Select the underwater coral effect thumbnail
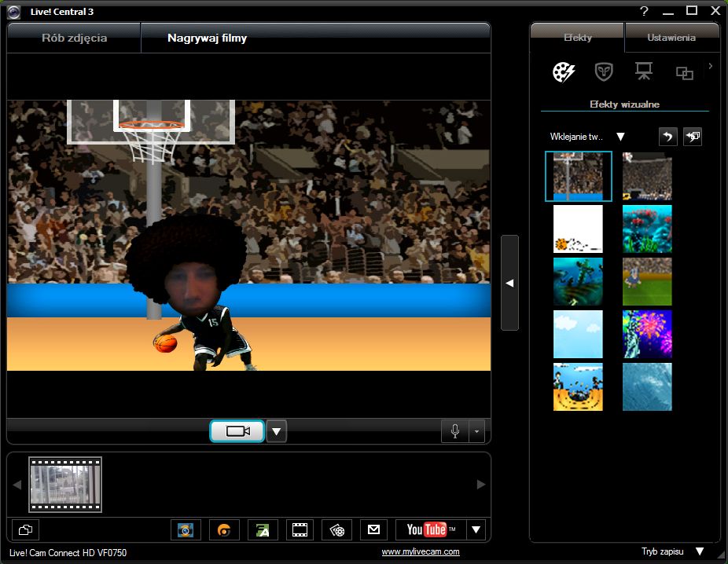728x564 pixels. coord(647,229)
